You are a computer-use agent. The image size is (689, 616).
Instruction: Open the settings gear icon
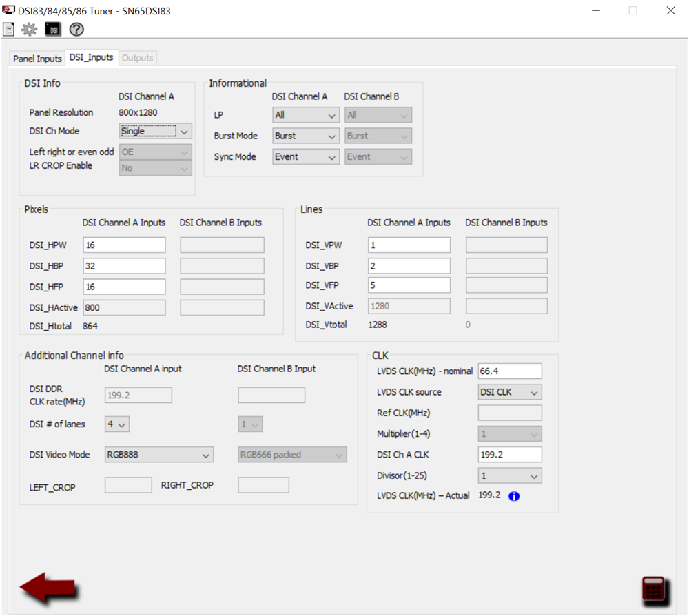pos(28,30)
